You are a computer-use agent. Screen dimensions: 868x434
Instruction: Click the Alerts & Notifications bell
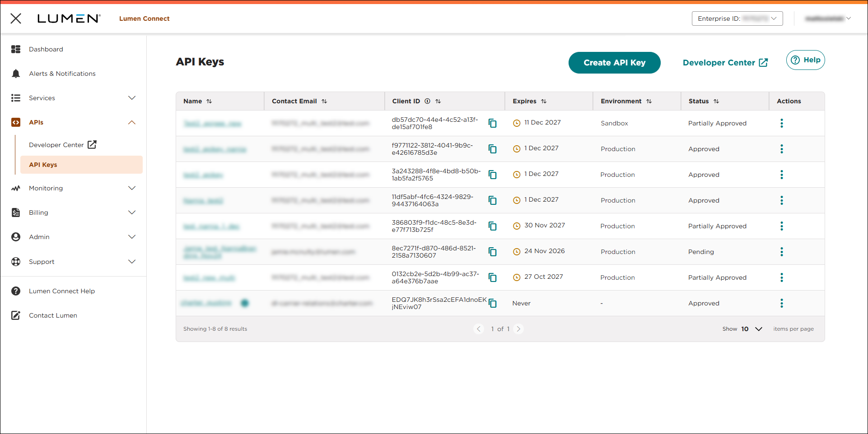coord(16,74)
